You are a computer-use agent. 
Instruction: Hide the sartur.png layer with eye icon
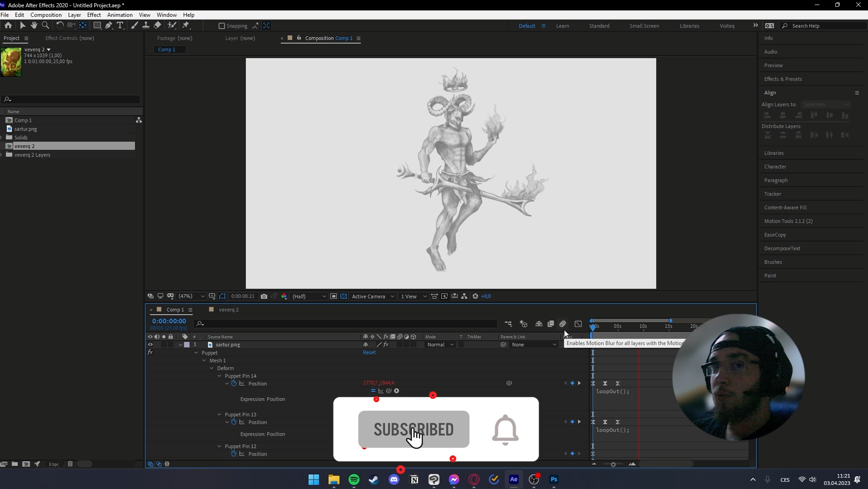point(150,345)
